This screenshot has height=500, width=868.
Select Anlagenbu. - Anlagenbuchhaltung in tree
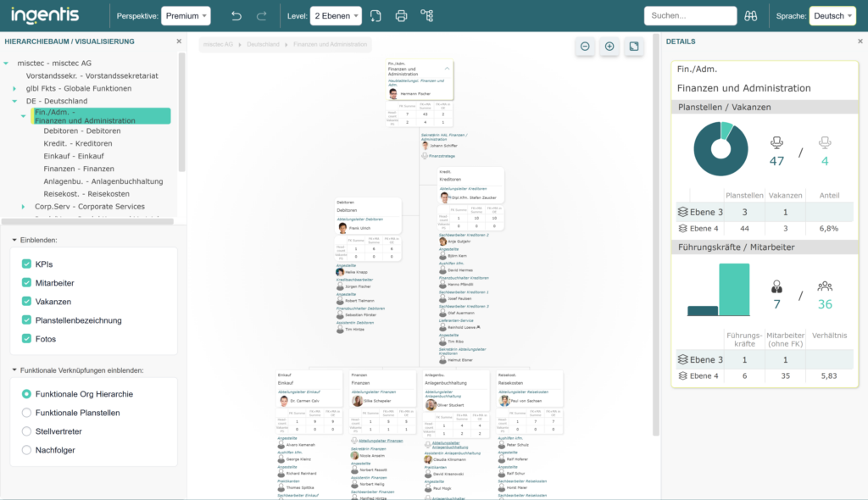103,181
